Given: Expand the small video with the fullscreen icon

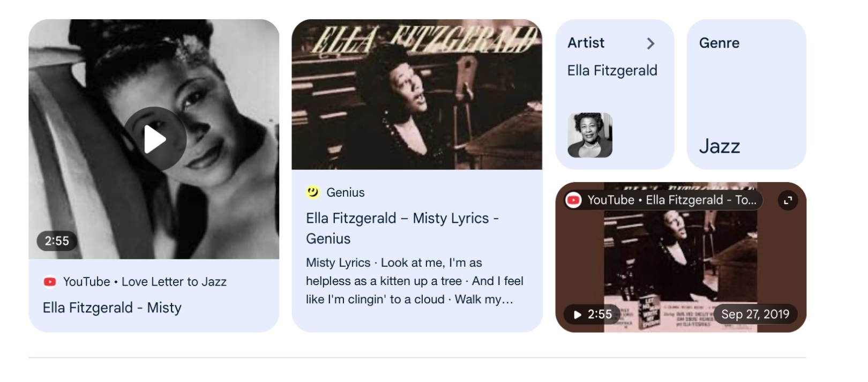Looking at the screenshot, I should coord(788,200).
